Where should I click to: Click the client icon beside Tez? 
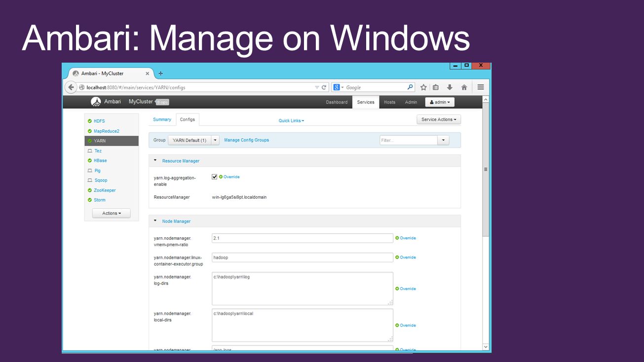click(90, 151)
